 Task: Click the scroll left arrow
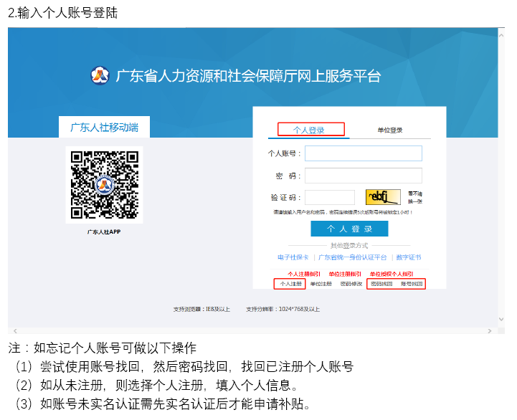coord(15,330)
